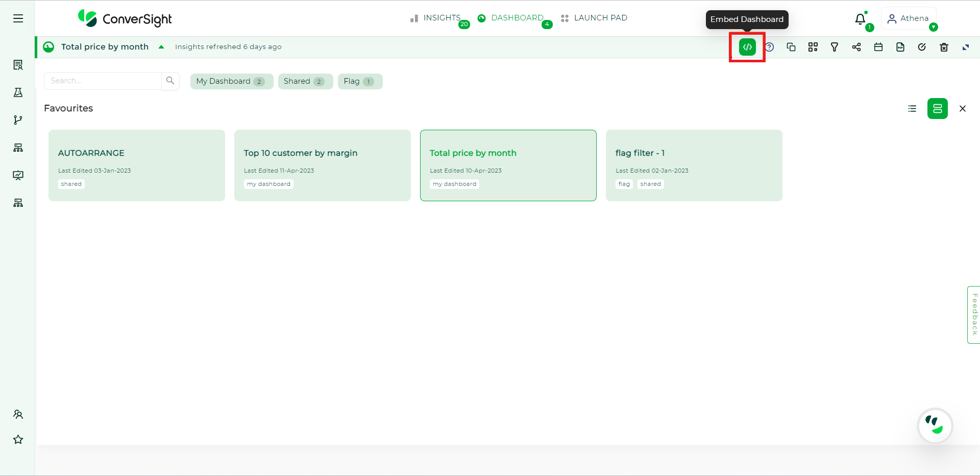Click the filter funnel icon in the toolbar
Image resolution: width=980 pixels, height=476 pixels.
coord(835,46)
